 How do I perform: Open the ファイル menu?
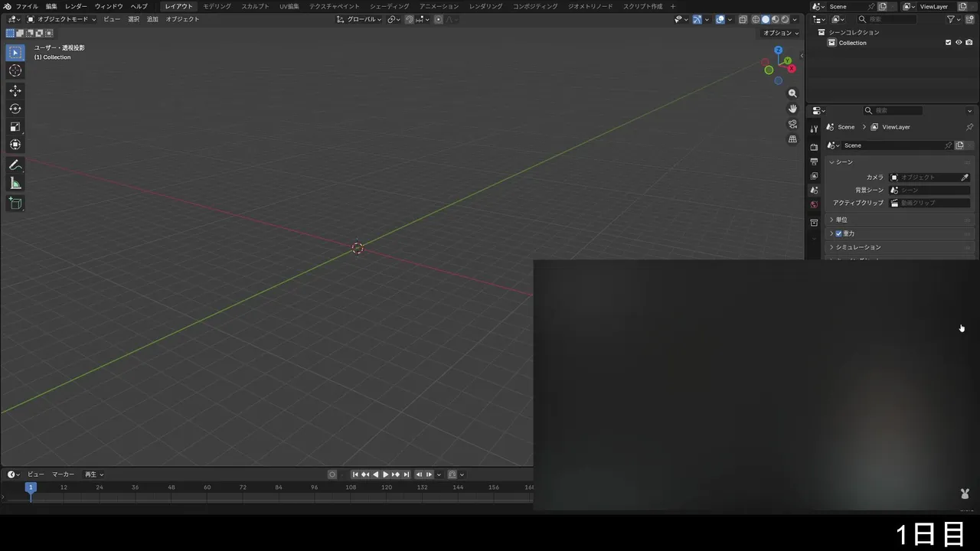tap(27, 6)
